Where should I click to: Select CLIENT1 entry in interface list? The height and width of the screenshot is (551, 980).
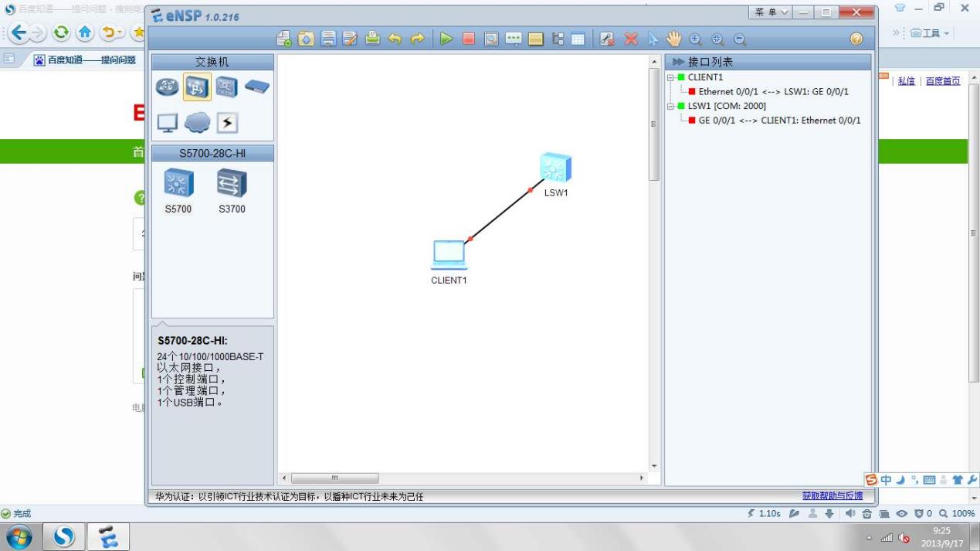705,77
